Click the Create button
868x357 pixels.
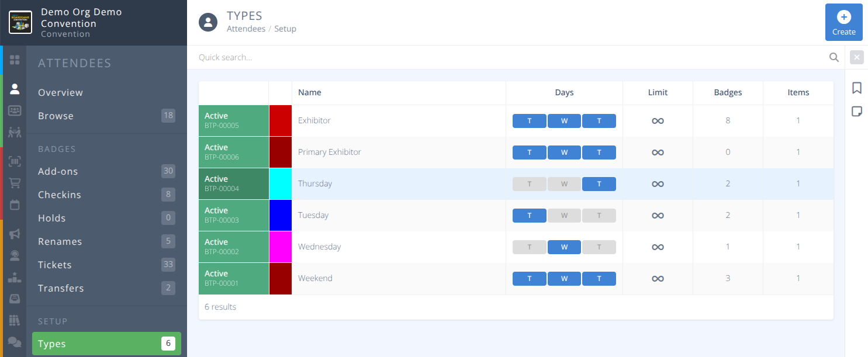[843, 23]
